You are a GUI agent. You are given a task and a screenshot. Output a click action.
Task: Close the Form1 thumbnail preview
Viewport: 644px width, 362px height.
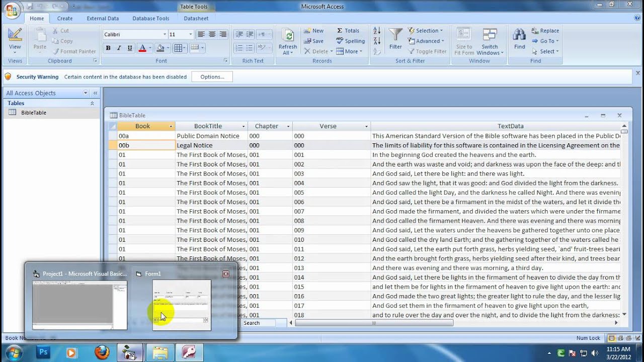click(226, 274)
